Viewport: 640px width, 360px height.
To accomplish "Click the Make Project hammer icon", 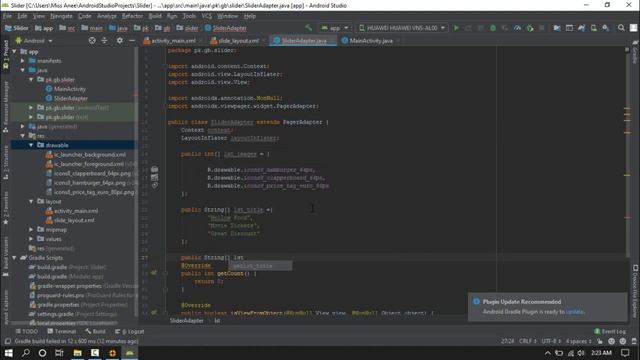I will click(x=309, y=28).
